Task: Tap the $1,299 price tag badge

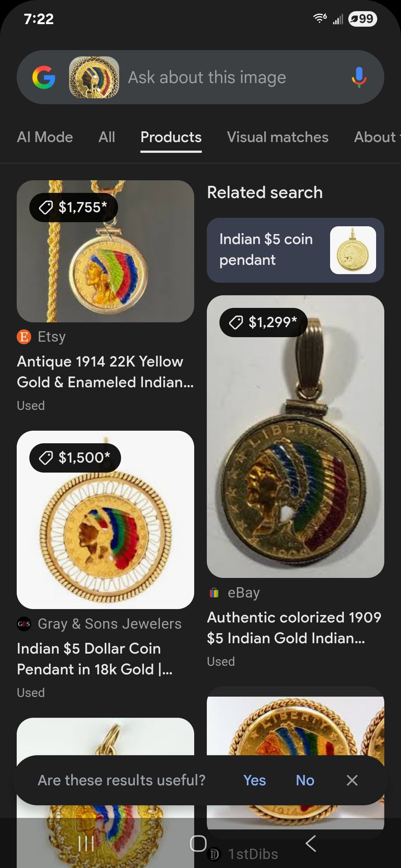Action: point(264,322)
